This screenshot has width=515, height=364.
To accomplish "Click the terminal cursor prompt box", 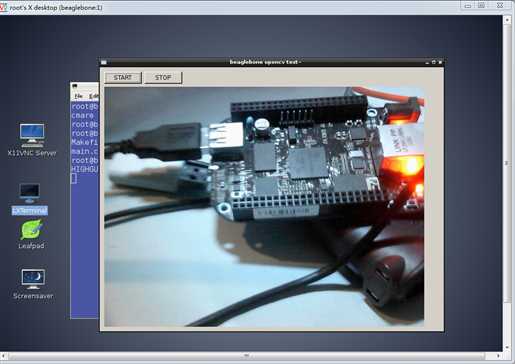I will click(74, 179).
